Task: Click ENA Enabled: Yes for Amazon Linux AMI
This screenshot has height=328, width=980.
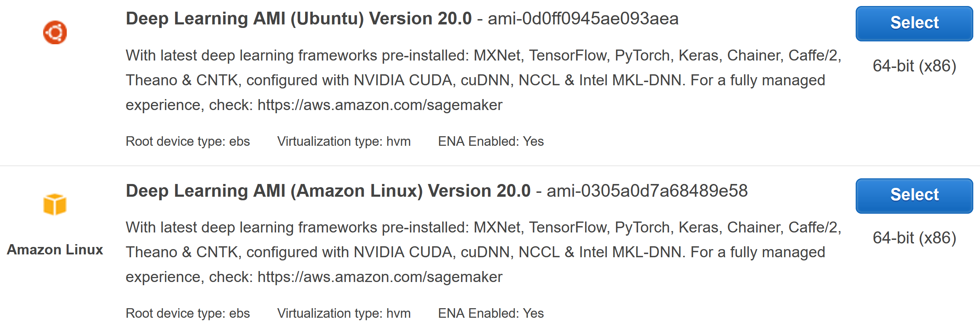Action: [491, 313]
